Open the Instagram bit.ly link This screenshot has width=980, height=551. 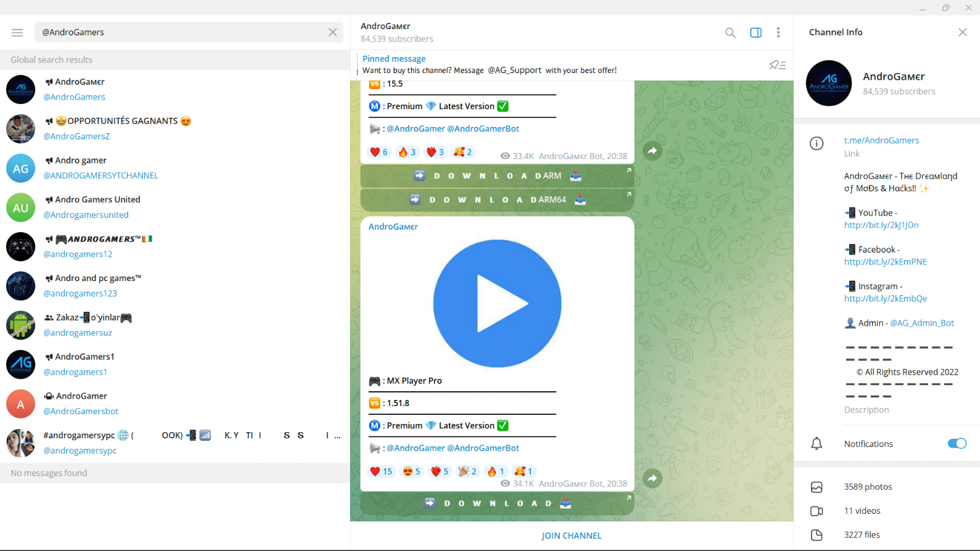pos(885,298)
